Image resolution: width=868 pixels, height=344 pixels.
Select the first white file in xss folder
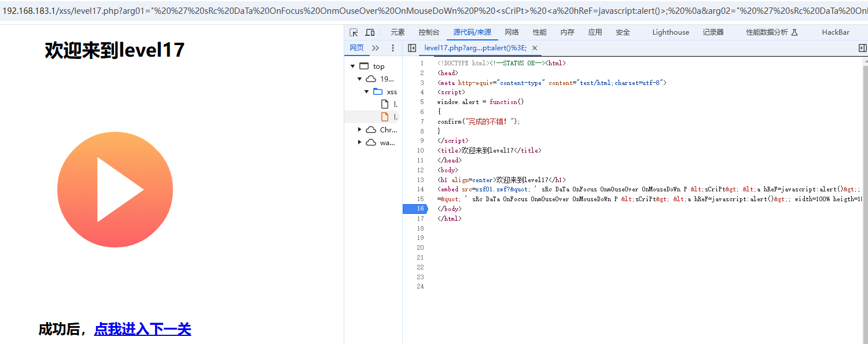click(385, 104)
